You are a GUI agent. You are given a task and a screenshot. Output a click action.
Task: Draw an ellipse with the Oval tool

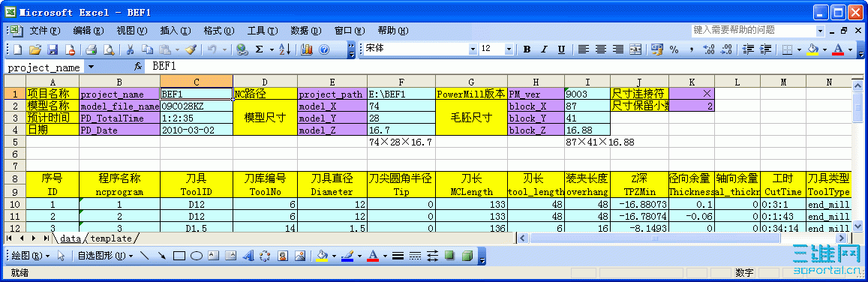pyautogui.click(x=197, y=256)
